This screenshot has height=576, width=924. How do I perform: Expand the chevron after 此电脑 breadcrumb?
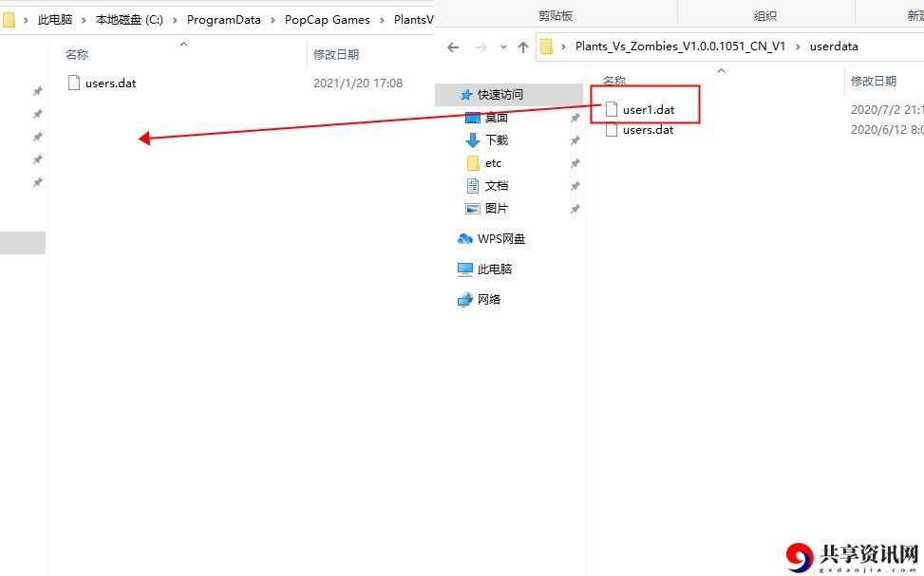click(84, 20)
